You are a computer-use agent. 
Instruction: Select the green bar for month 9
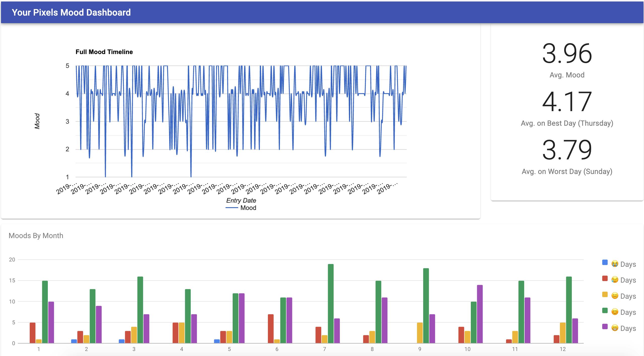coord(426,306)
